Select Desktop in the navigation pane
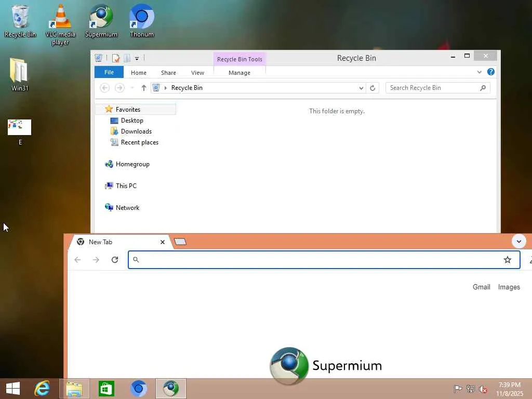 (132, 121)
